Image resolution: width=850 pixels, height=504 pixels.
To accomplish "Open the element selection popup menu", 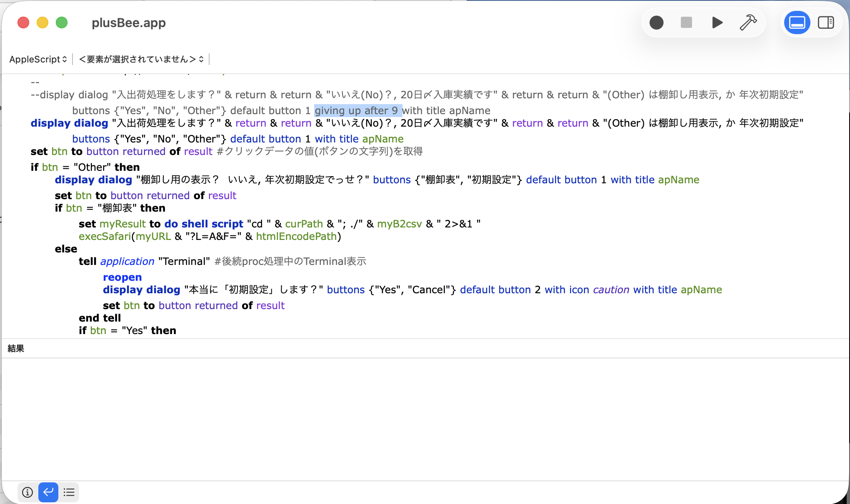I will click(x=141, y=59).
